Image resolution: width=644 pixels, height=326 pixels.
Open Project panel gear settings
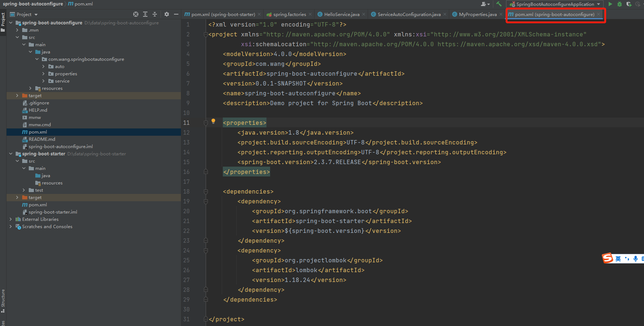[167, 14]
